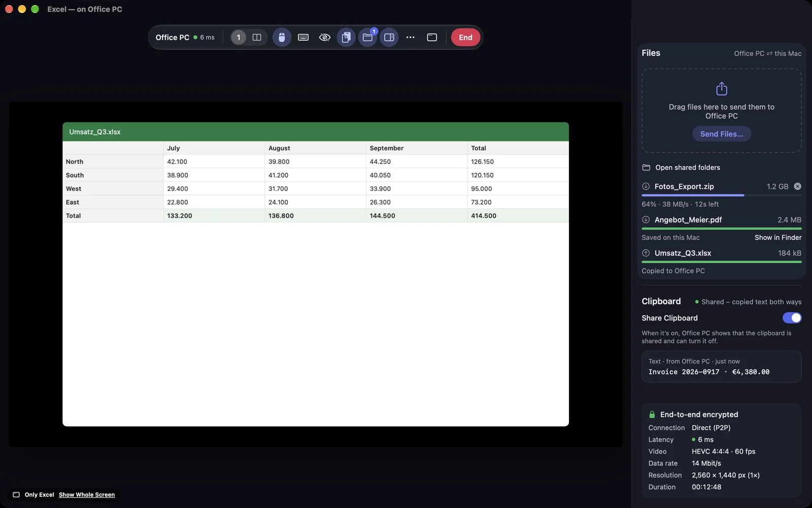Click the Direct (P2P) connection value

pos(711,428)
